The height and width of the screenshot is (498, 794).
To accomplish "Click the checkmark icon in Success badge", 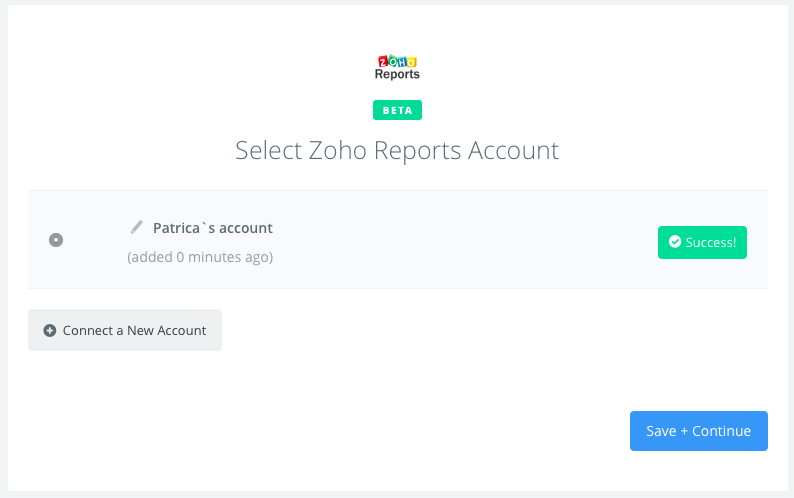I will [x=675, y=242].
